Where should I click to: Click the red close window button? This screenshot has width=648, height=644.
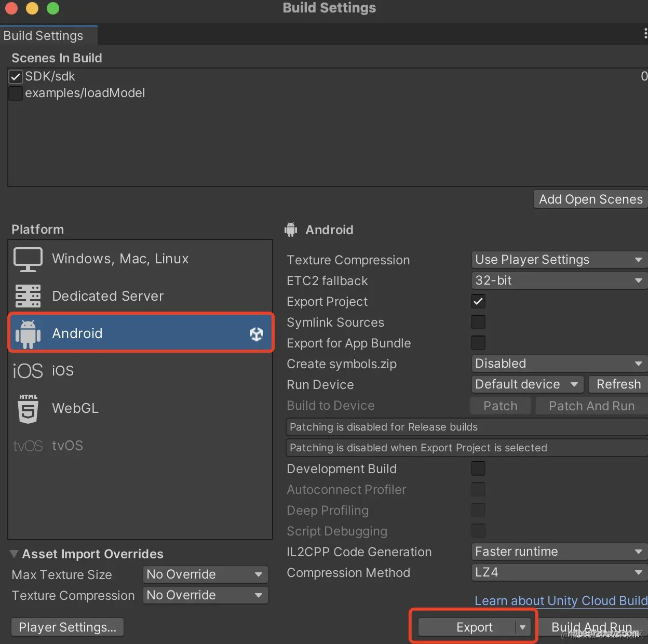coord(11,8)
